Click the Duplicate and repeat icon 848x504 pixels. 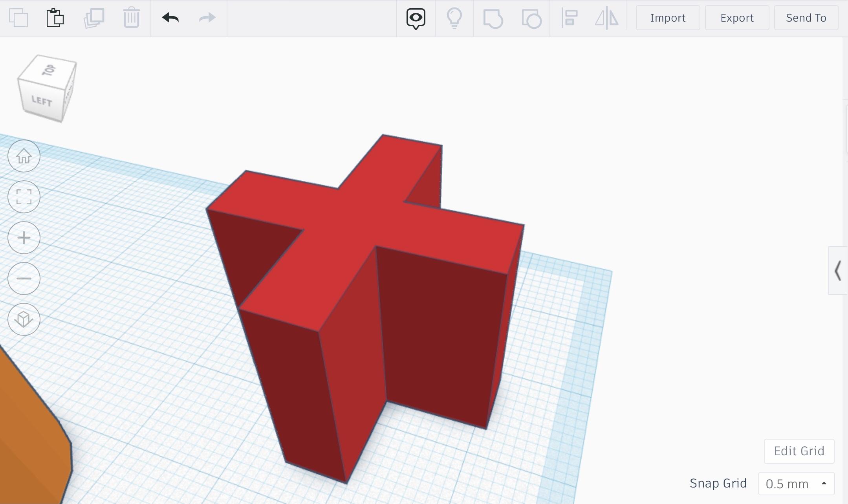coord(94,18)
